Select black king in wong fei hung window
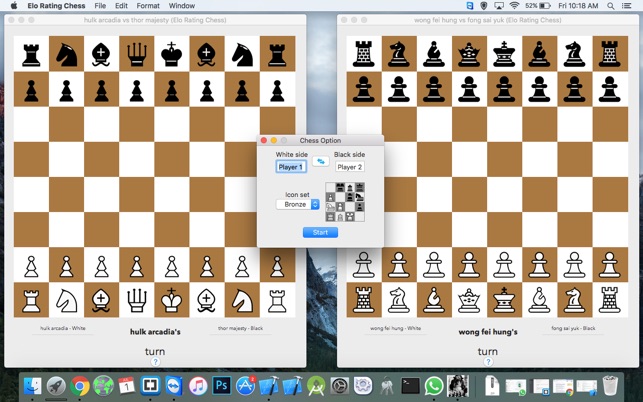The height and width of the screenshot is (402, 643). [x=504, y=54]
